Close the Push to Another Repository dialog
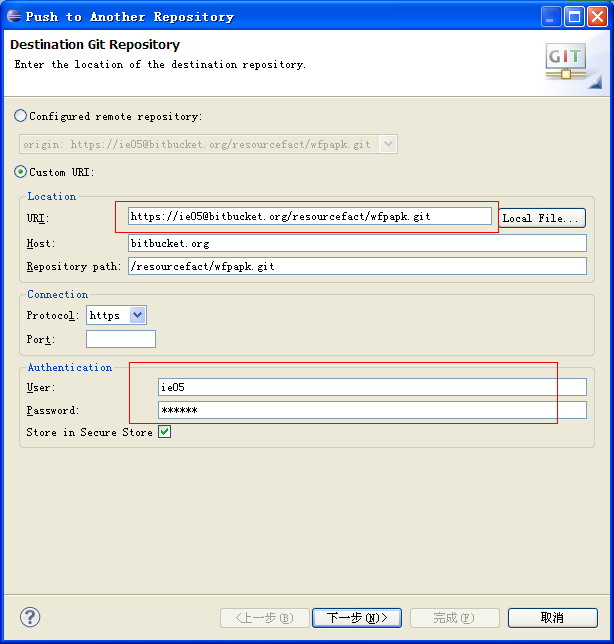The height and width of the screenshot is (644, 614). tap(598, 17)
